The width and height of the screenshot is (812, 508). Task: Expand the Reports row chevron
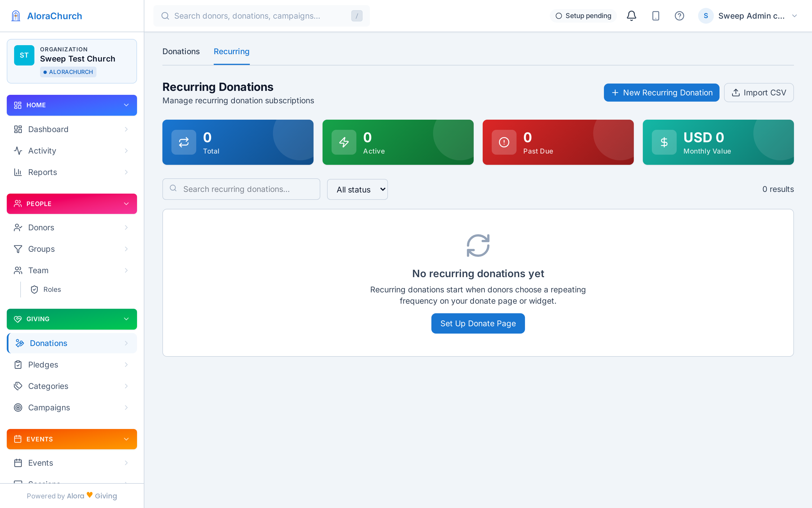126,172
